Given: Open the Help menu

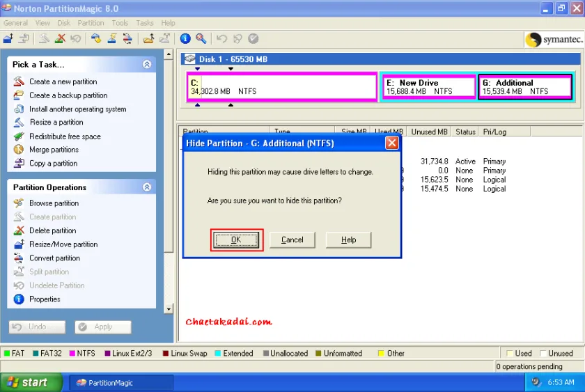Looking at the screenshot, I should (x=168, y=23).
